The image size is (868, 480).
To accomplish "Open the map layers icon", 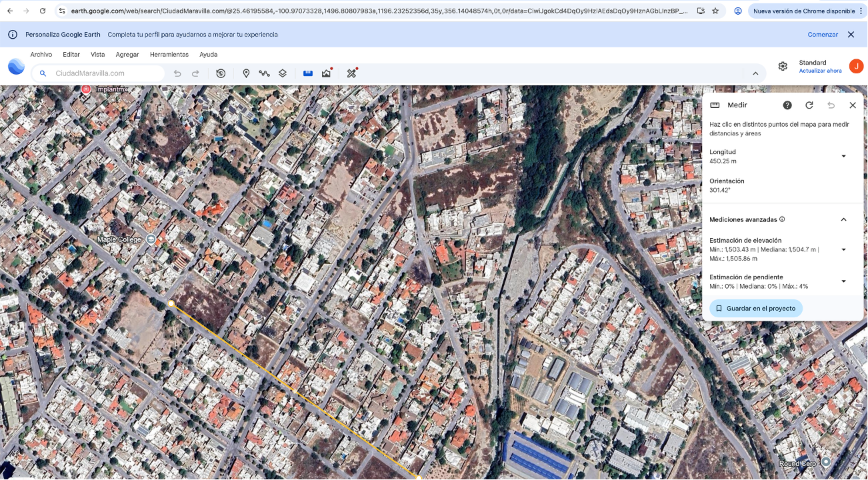I will [283, 73].
